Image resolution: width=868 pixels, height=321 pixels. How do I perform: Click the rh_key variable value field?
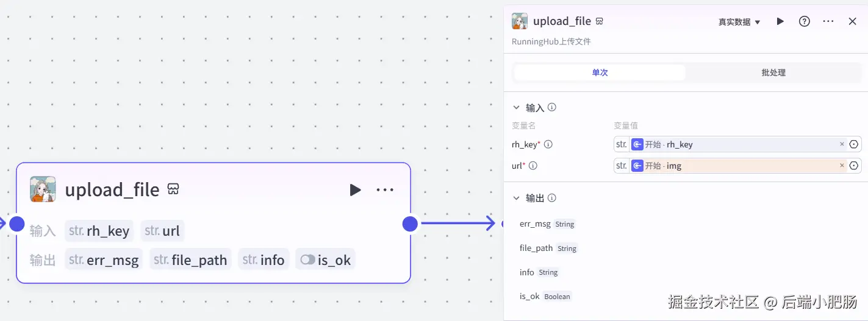point(737,144)
